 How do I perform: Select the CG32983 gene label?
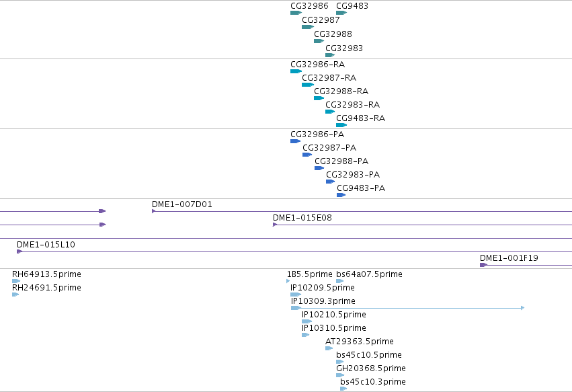tap(344, 48)
